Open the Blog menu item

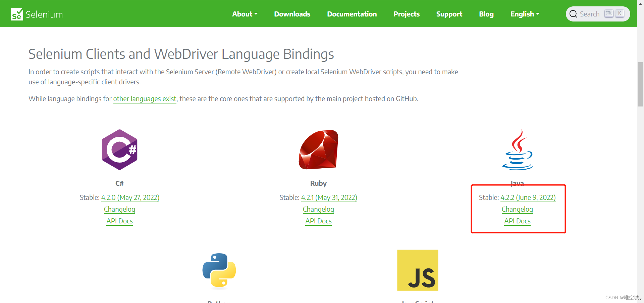click(486, 14)
